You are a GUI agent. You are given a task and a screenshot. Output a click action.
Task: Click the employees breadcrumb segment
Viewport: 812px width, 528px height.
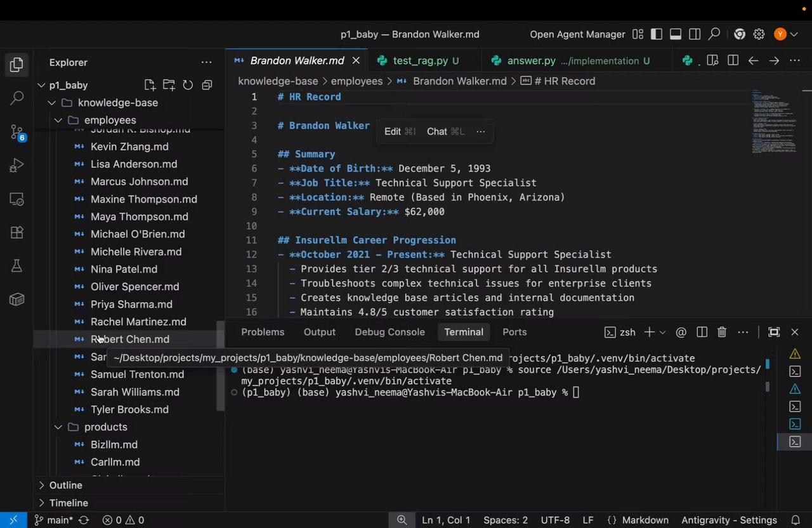(x=357, y=81)
